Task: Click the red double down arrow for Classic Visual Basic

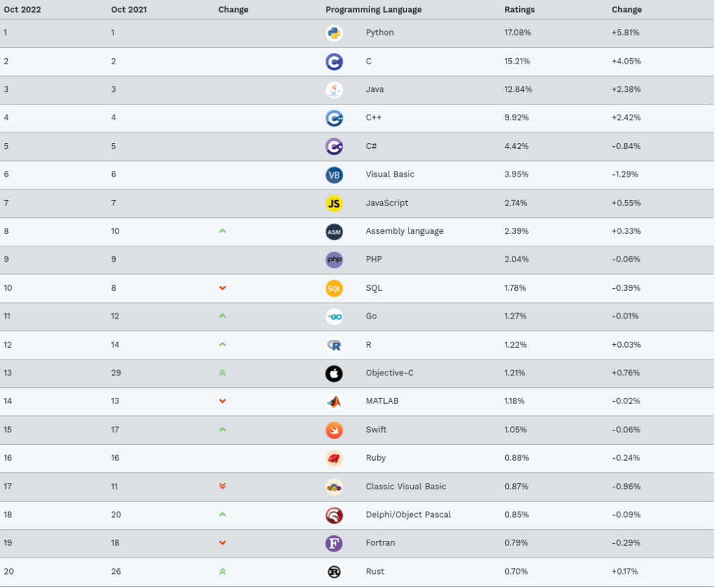Action: coord(222,486)
